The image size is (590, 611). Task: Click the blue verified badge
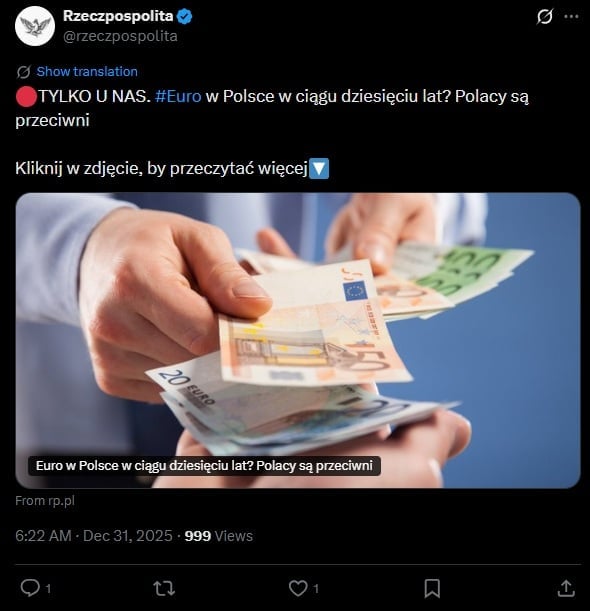[x=184, y=17]
